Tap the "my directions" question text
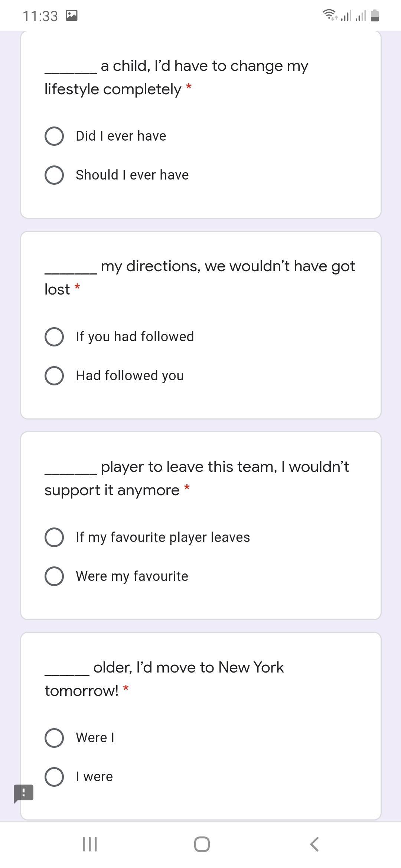 200,277
